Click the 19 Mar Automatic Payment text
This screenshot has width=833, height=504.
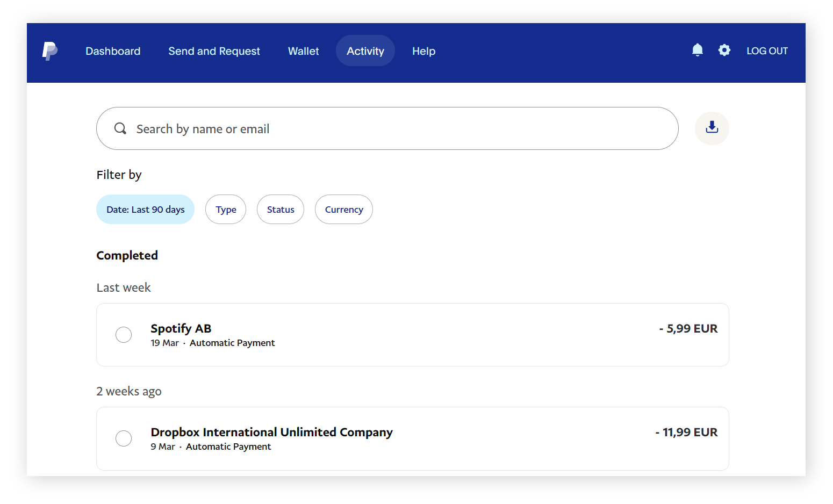point(213,343)
